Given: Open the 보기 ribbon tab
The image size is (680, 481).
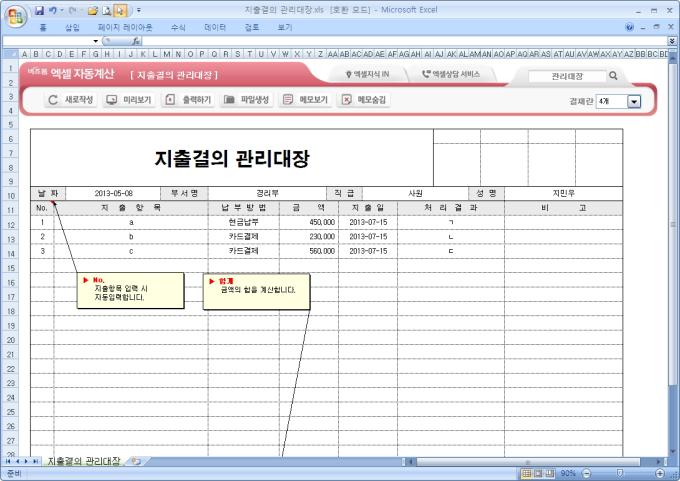Looking at the screenshot, I should coord(285,27).
